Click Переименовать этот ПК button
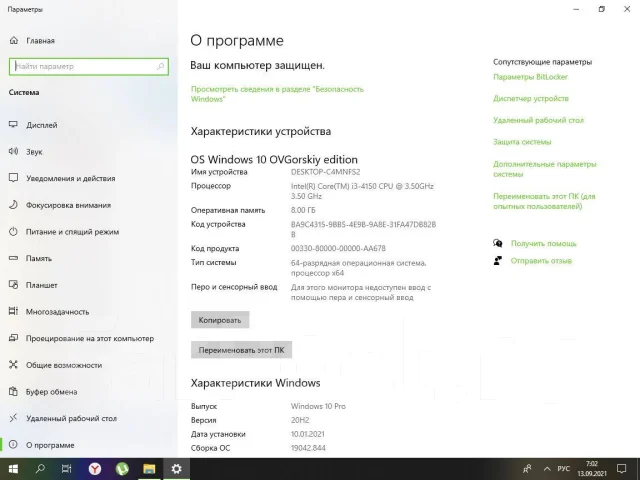This screenshot has width=640, height=480. coord(241,350)
